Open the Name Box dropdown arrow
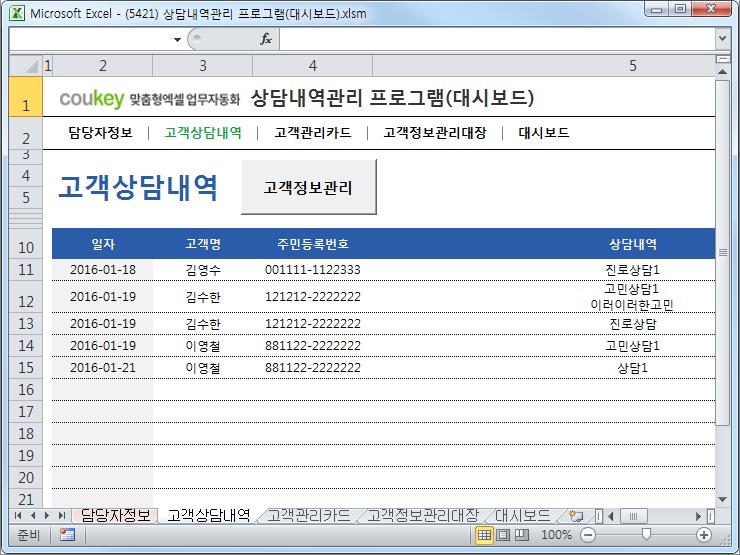The image size is (740, 555). (x=177, y=39)
